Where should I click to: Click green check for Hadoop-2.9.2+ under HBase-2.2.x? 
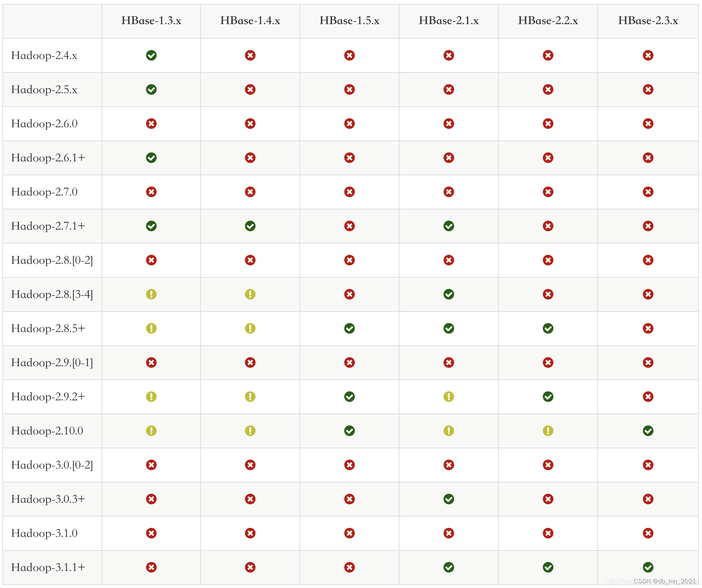coord(548,397)
